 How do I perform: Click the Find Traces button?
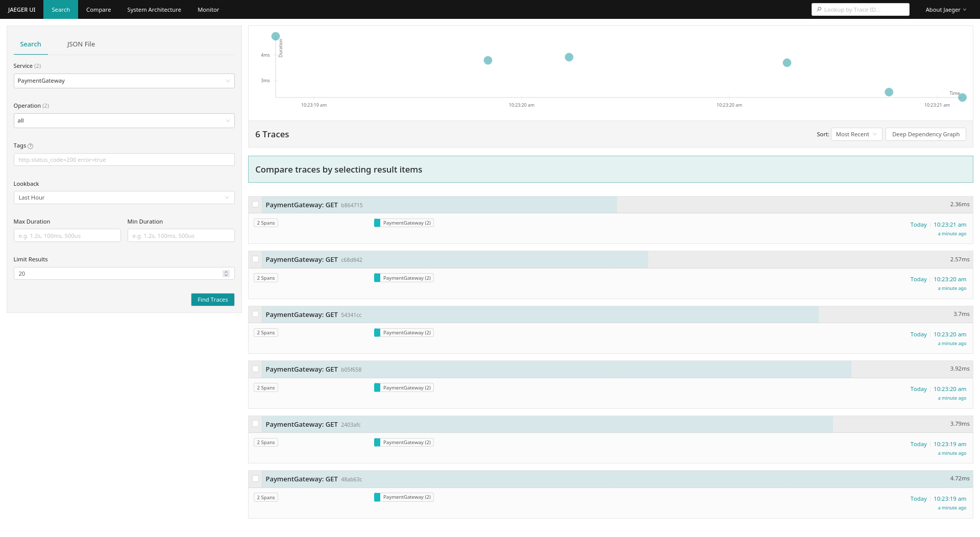tap(213, 300)
